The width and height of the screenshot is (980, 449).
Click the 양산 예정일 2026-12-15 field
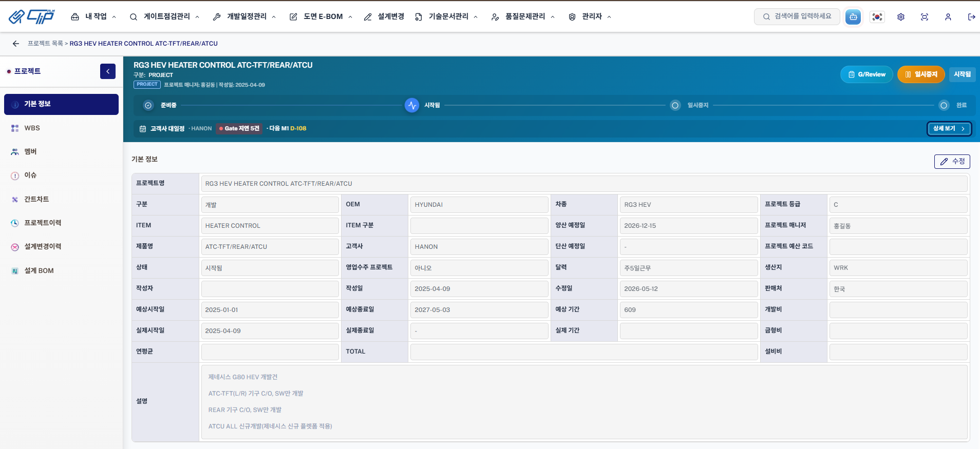click(x=689, y=226)
